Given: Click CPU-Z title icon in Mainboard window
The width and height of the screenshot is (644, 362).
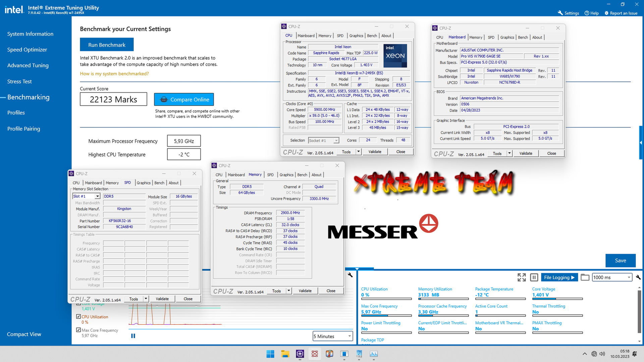Looking at the screenshot, I should coord(435,28).
